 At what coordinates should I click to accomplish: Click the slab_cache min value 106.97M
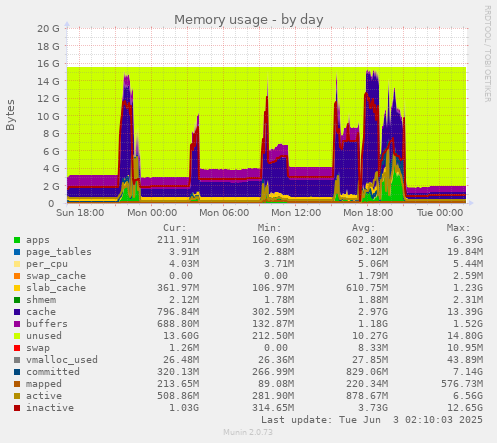click(x=273, y=288)
